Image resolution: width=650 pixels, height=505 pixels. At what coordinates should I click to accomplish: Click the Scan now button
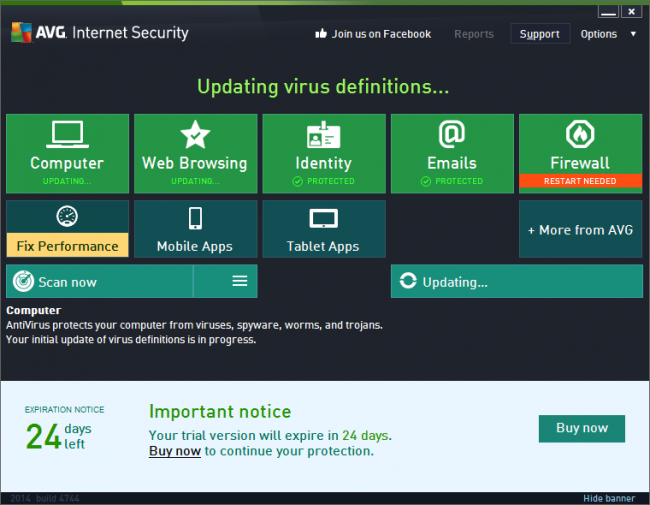[x=100, y=281]
